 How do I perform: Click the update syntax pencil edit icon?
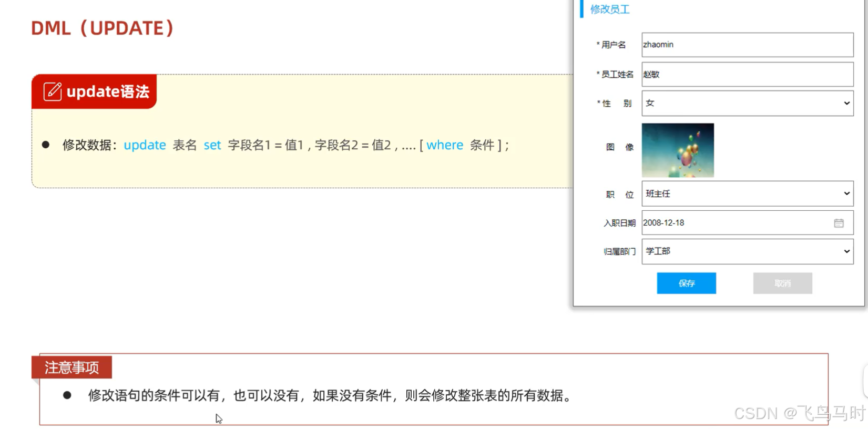point(53,91)
